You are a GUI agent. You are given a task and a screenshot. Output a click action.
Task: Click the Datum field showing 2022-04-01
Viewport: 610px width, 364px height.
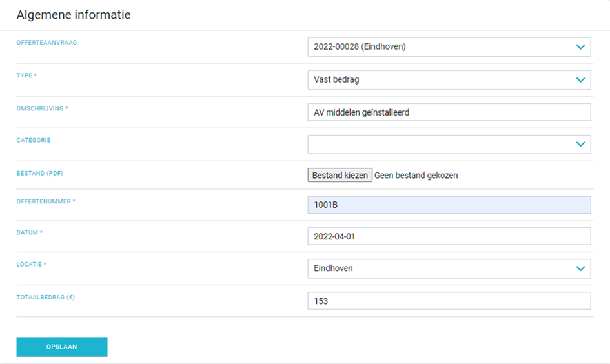(x=449, y=236)
